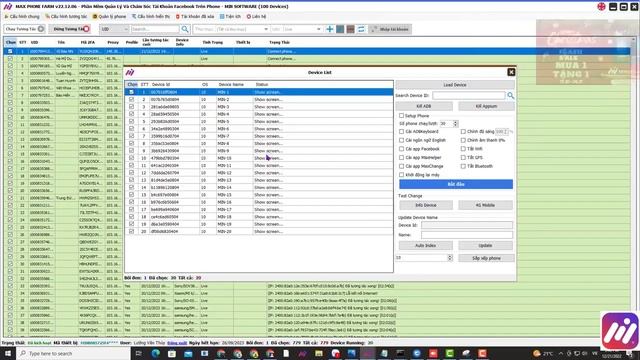Select the MIN-20 device row
The height and width of the screenshot is (360, 640).
click(259, 231)
